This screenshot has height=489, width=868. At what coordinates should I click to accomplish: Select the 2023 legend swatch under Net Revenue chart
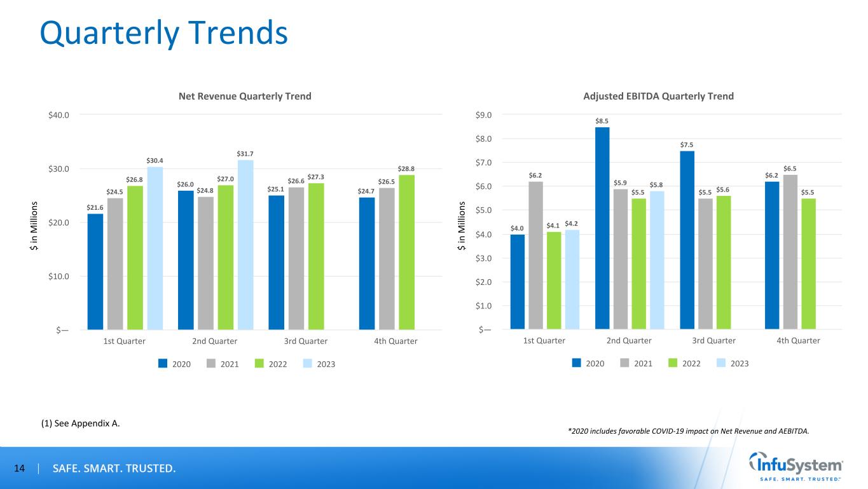pyautogui.click(x=310, y=364)
